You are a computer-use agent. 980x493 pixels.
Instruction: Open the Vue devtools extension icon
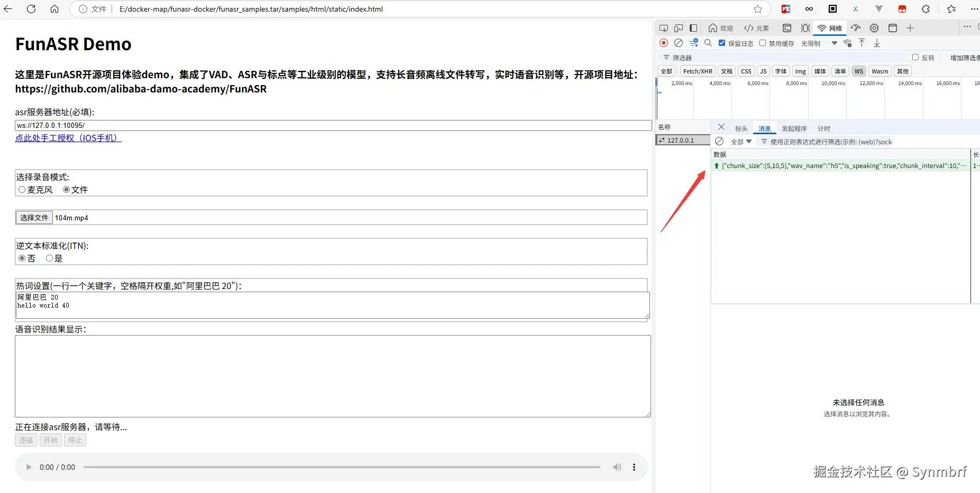[879, 9]
